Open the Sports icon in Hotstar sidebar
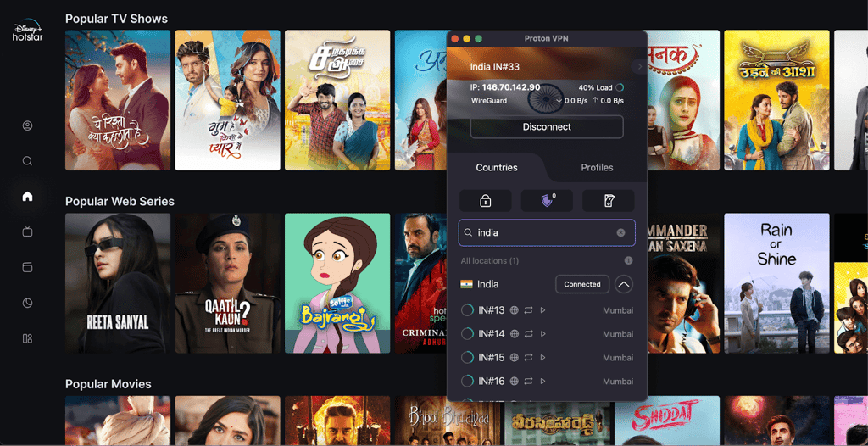This screenshot has height=446, width=868. 27,303
